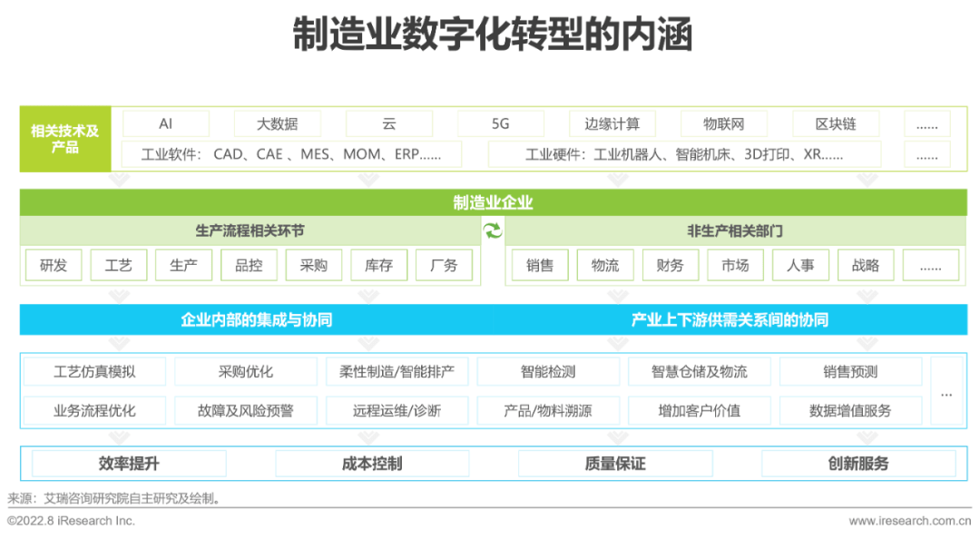Click the 柔性制造/智能排产 box
The image size is (980, 539).
click(x=397, y=371)
